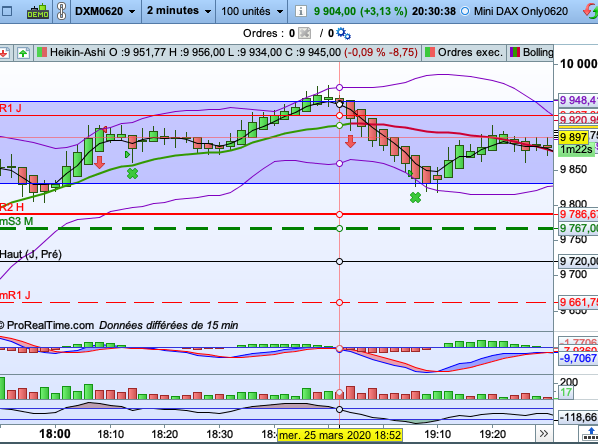Click the 'Ordres : 0' text
Viewport: 598px width, 444px height.
pos(269,34)
